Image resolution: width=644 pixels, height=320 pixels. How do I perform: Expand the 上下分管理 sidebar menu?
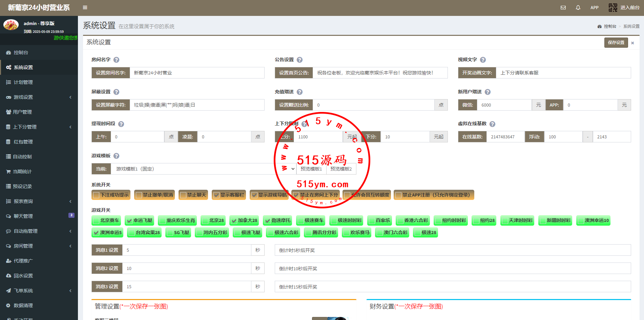(39, 127)
